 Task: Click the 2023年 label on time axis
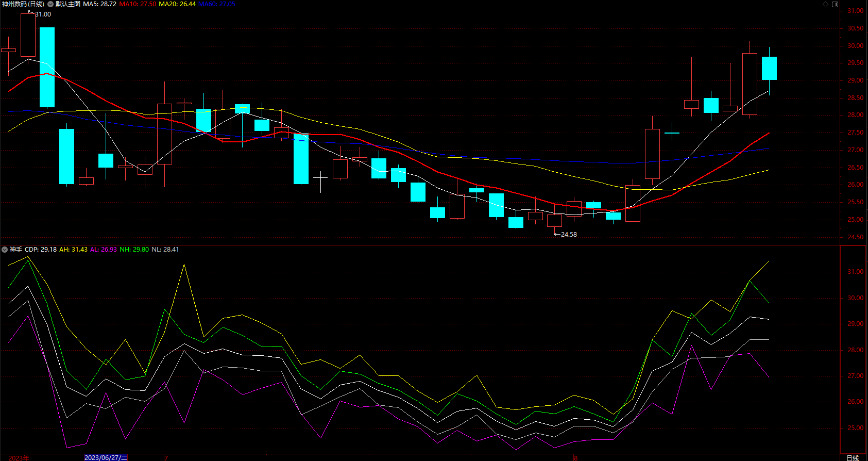click(x=19, y=458)
